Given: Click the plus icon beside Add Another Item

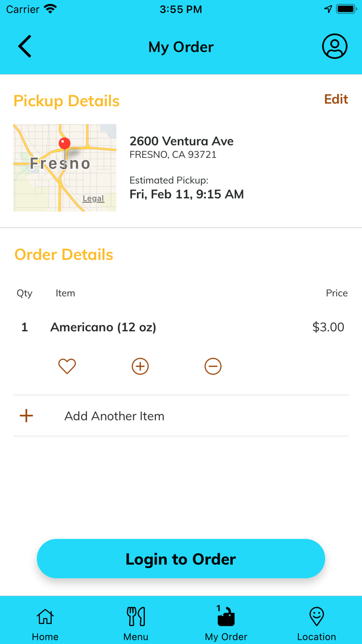Looking at the screenshot, I should (x=26, y=416).
